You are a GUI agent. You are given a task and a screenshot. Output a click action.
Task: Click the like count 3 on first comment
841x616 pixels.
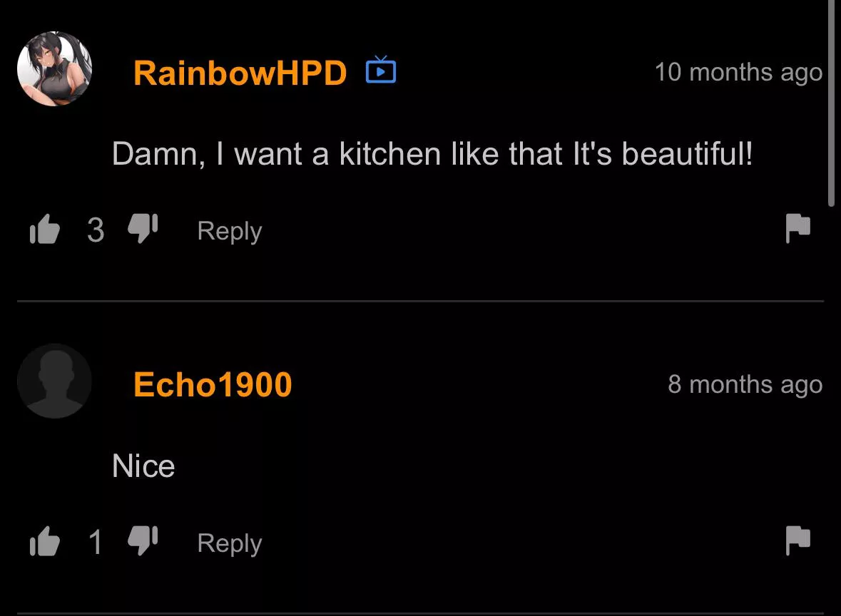(96, 230)
